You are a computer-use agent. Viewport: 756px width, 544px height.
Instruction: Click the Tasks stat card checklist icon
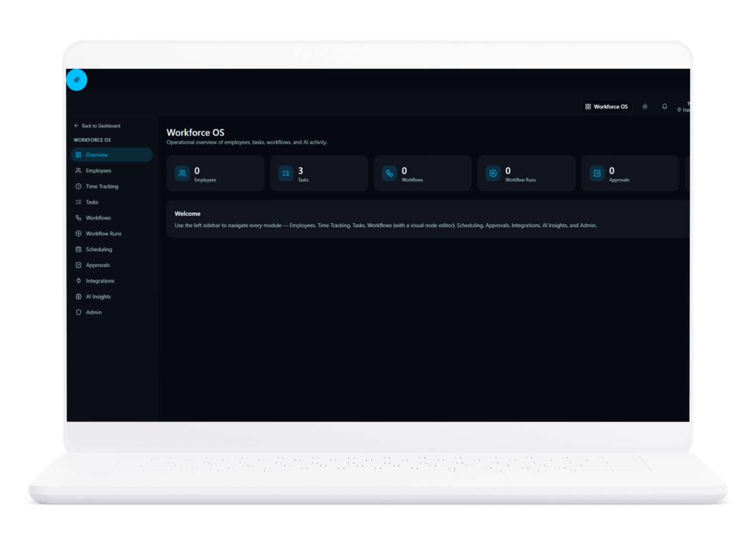click(286, 173)
